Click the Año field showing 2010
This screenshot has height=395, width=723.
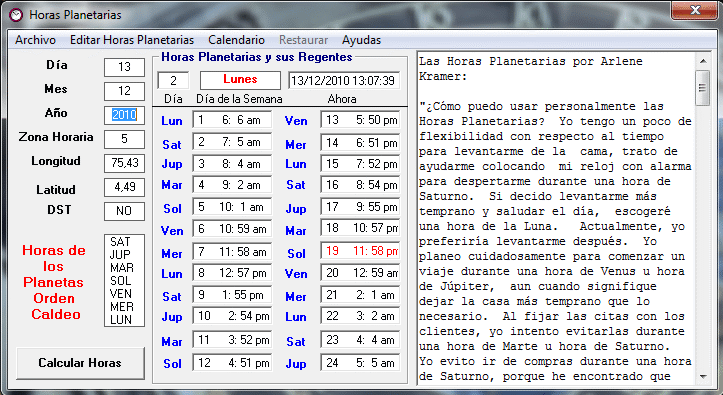coord(124,115)
